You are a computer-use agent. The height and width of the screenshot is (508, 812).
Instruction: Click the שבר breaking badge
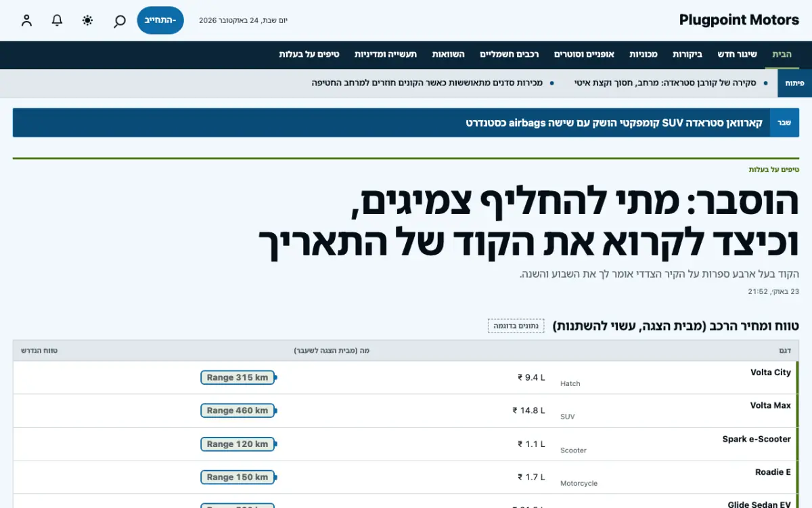pyautogui.click(x=784, y=123)
